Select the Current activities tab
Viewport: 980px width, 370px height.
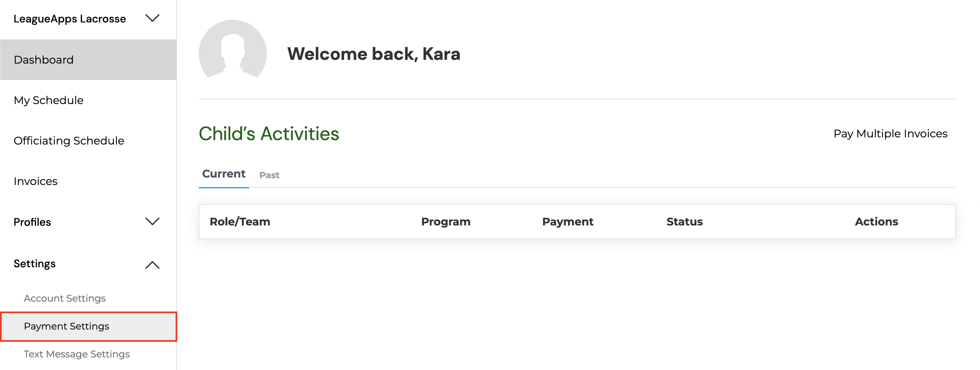(x=224, y=174)
